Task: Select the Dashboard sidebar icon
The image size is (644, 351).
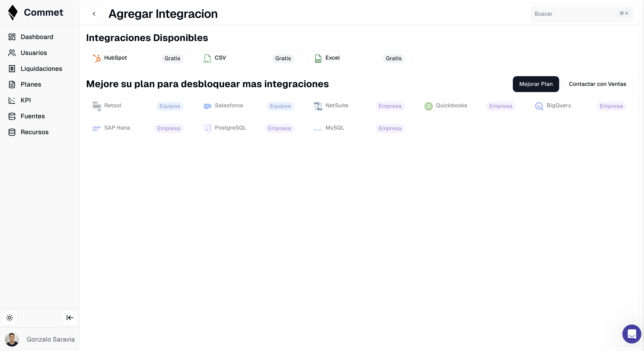Action: coord(12,37)
